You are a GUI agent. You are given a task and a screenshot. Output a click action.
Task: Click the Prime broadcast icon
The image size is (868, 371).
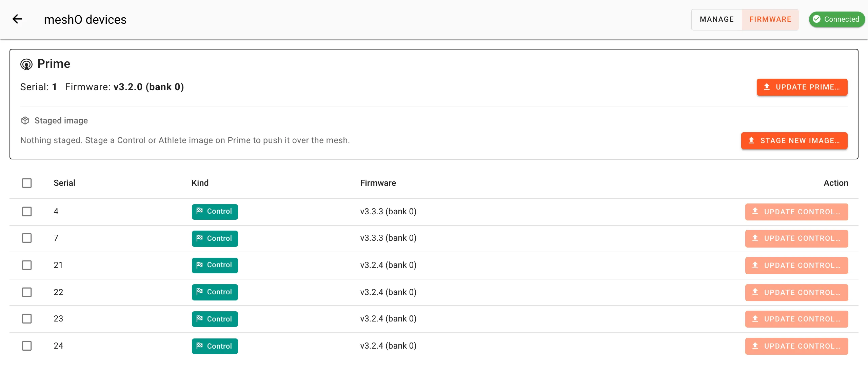[x=26, y=64]
